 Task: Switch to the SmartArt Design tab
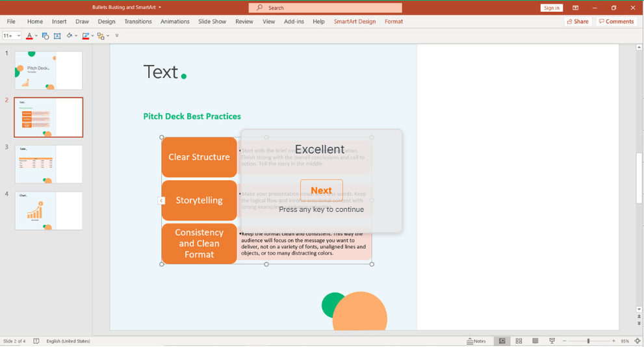[x=355, y=21]
